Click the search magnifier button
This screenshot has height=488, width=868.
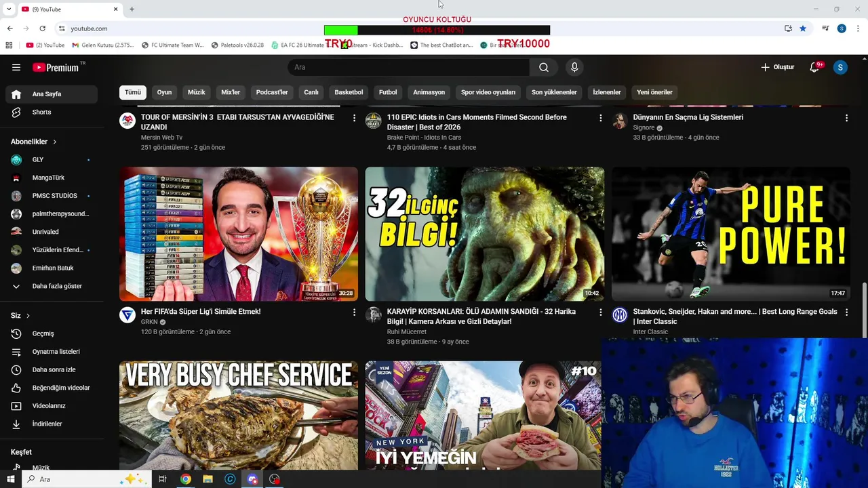544,67
